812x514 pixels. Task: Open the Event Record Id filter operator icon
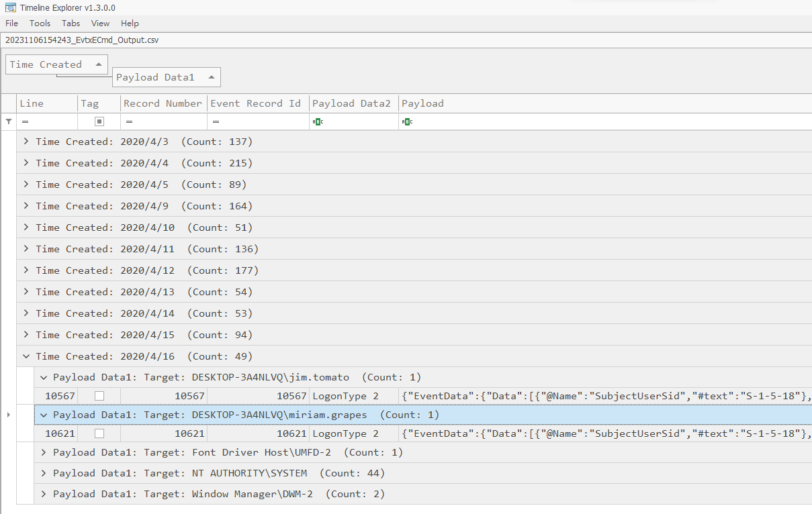click(216, 121)
